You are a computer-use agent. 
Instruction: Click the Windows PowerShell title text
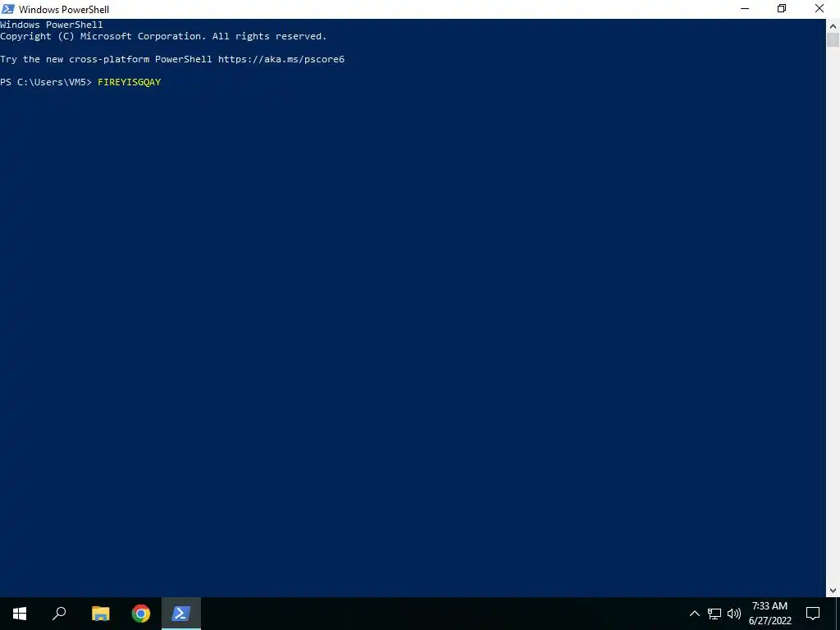click(64, 10)
